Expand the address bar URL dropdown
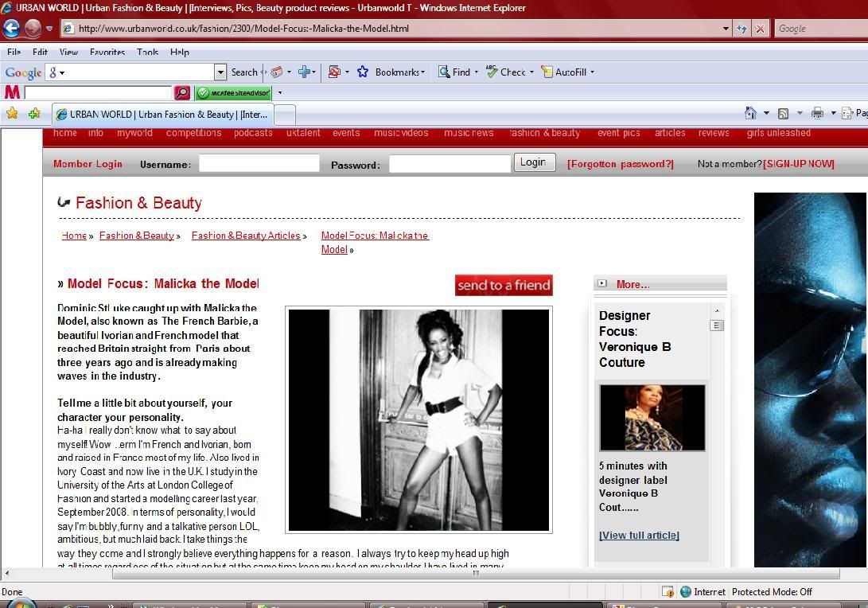The image size is (868, 608). (726, 29)
